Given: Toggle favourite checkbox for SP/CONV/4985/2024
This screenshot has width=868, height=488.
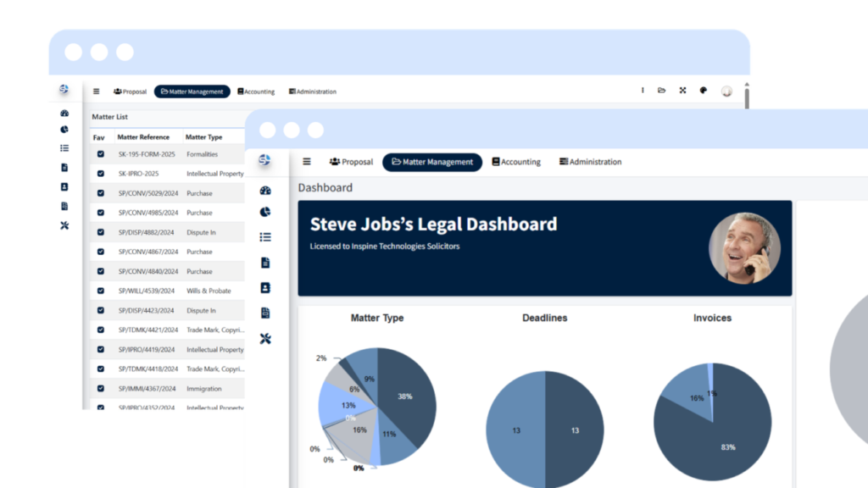Looking at the screenshot, I should point(101,213).
